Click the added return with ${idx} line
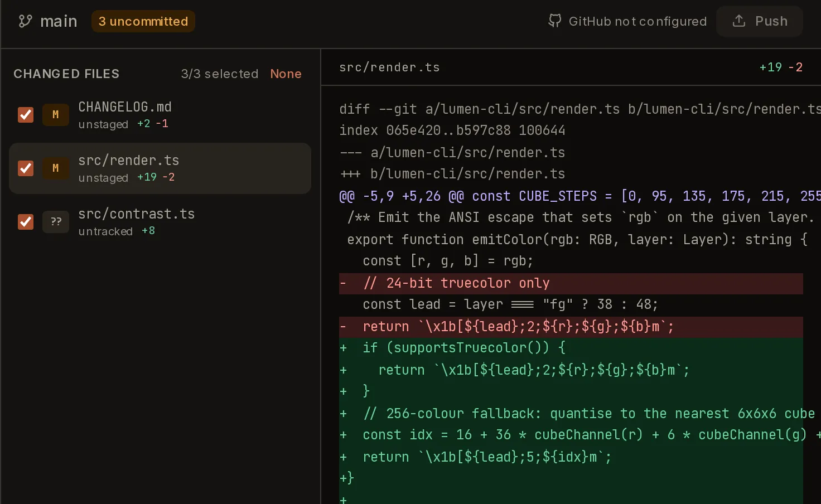 click(x=571, y=457)
